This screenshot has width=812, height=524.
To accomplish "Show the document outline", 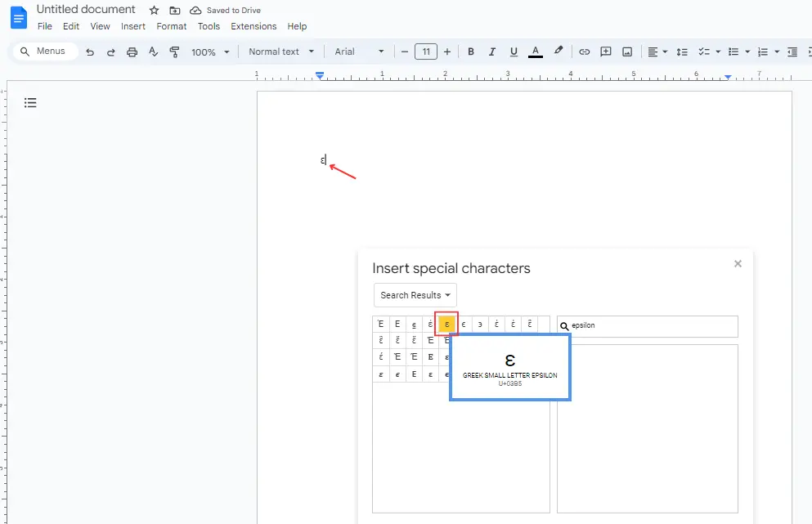I will pyautogui.click(x=30, y=102).
